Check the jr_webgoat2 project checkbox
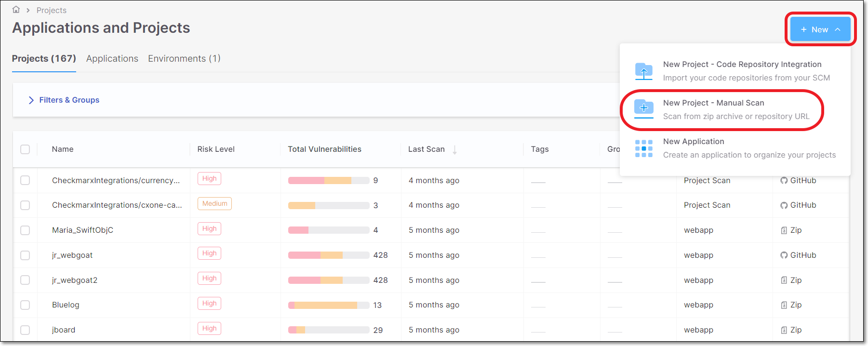 tap(25, 280)
